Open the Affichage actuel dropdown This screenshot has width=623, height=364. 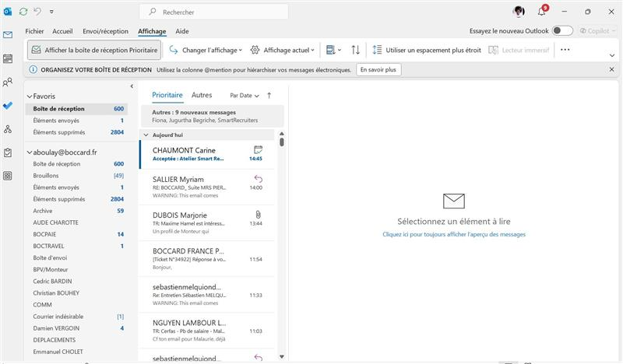click(283, 50)
